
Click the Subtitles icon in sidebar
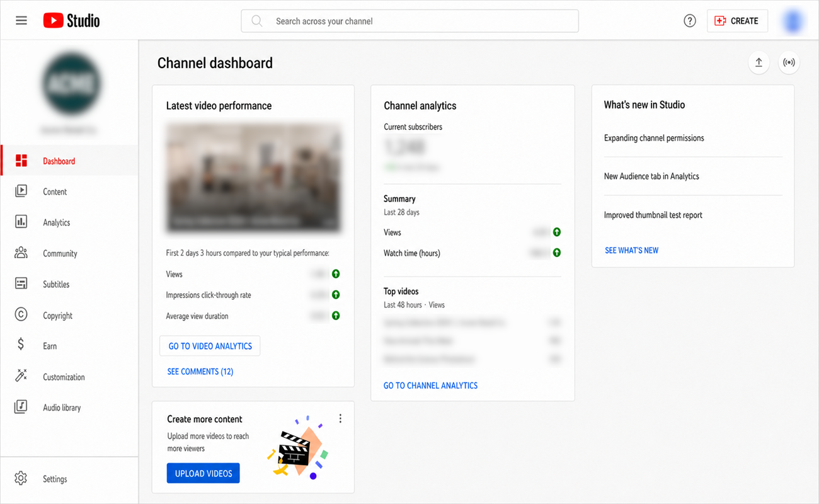point(21,283)
